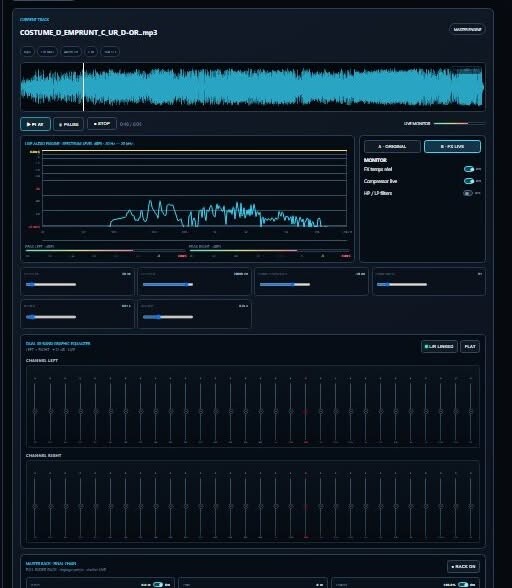The width and height of the screenshot is (512, 588).
Task: Click the first info pill under the track name
Action: [x=27, y=52]
